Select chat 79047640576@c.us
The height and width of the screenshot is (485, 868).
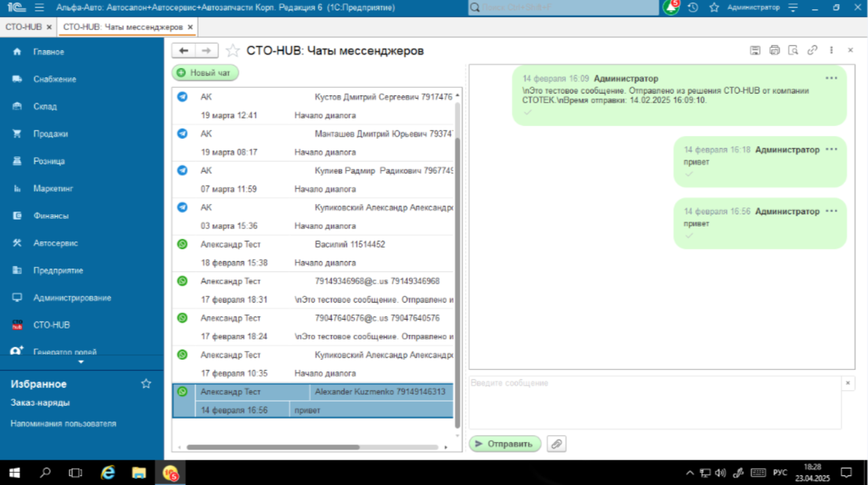313,327
